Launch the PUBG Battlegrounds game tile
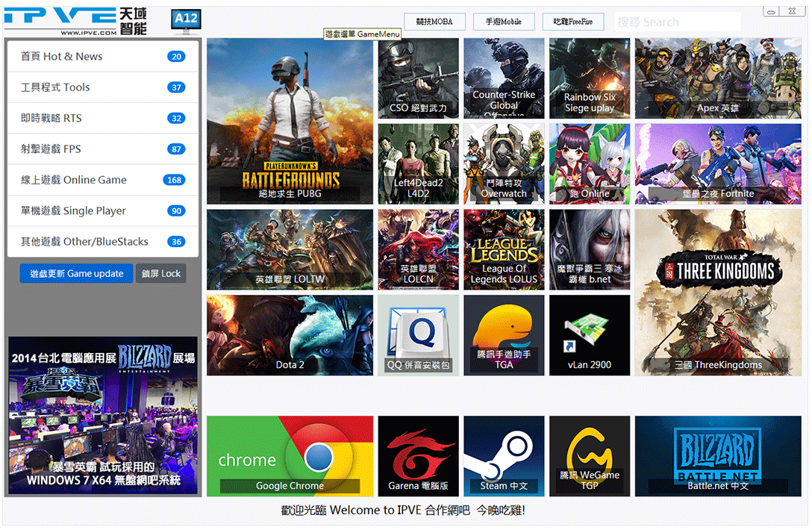Image resolution: width=812 pixels, height=530 pixels. pos(290,121)
